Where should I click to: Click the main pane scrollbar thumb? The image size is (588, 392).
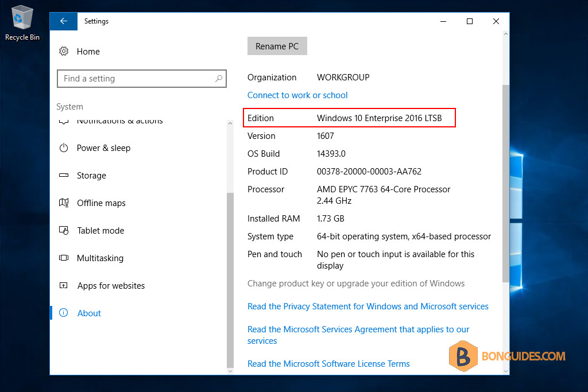click(x=505, y=183)
